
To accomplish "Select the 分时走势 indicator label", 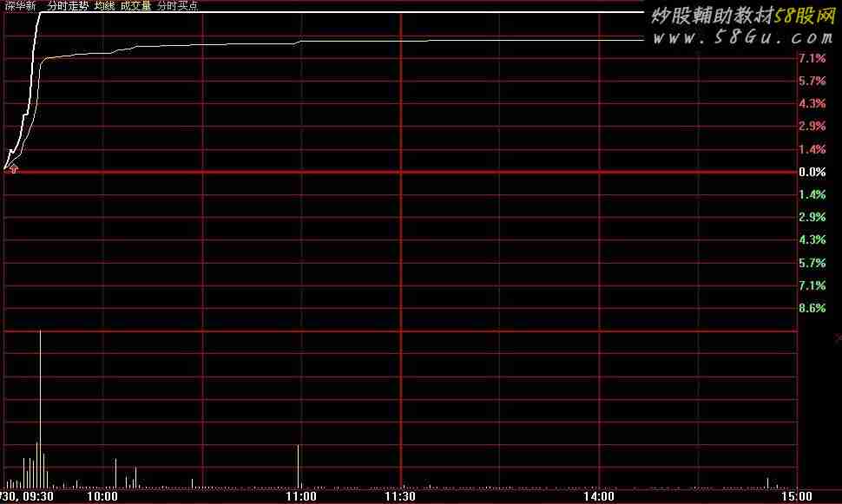I will (68, 6).
